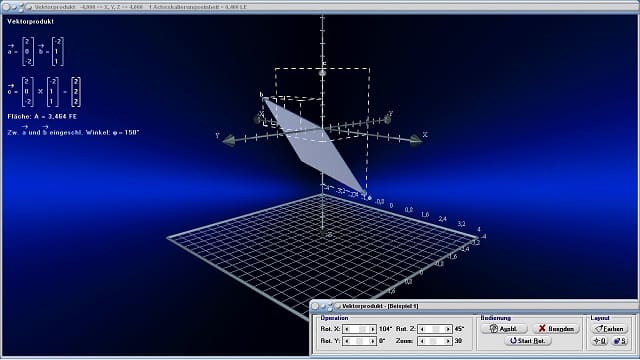The image size is (640, 360).
Task: Click the first round button in main title bar
Action: 6,7
